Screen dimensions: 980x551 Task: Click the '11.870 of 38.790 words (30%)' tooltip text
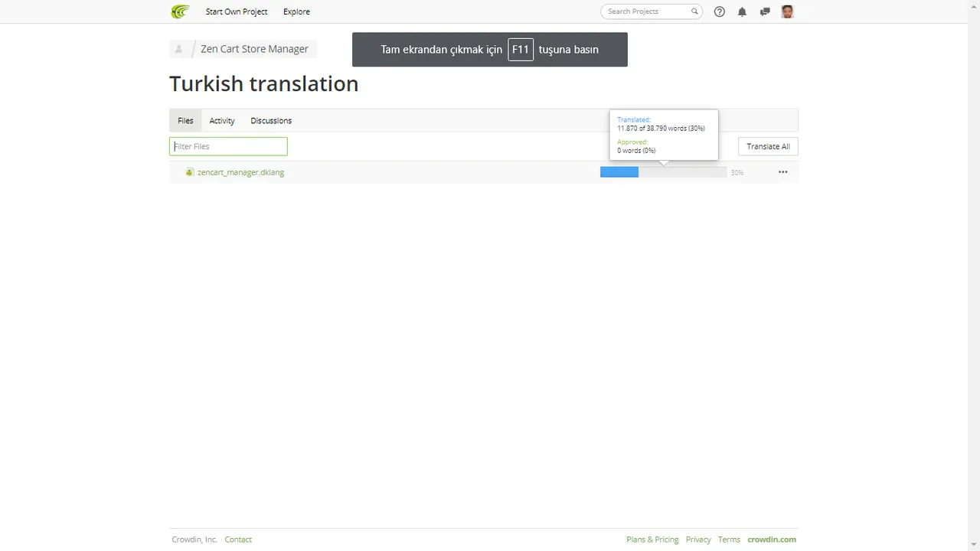coord(661,129)
